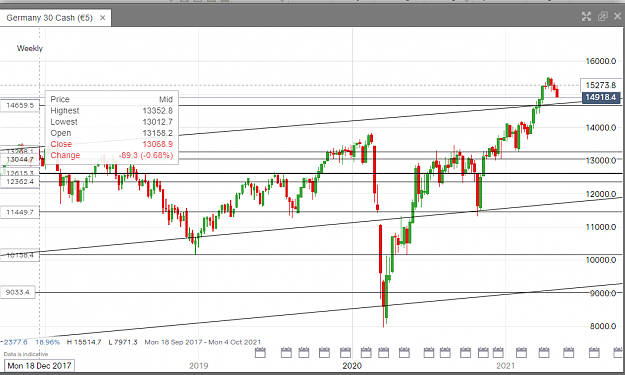This screenshot has width=625, height=375.
Task: Click the leftmost economic calendar event icon
Action: click(260, 352)
